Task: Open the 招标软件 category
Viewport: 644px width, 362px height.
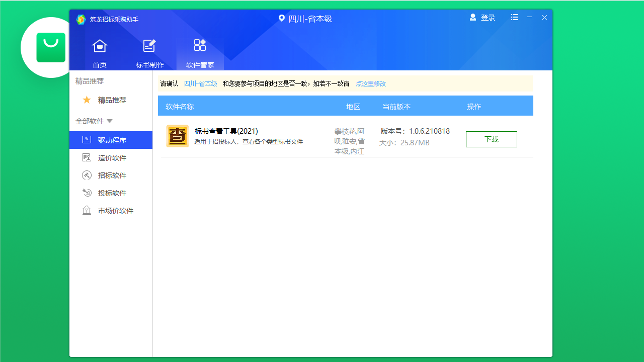Action: (87, 175)
